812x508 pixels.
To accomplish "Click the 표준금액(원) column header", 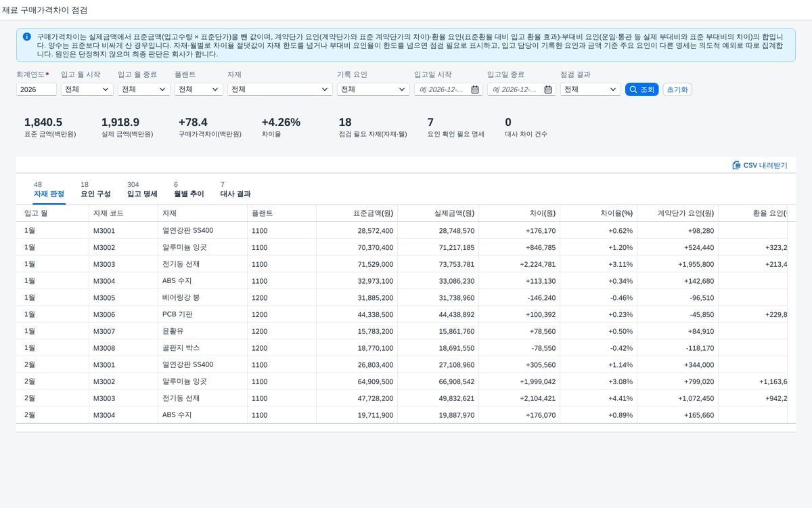I will [x=357, y=213].
